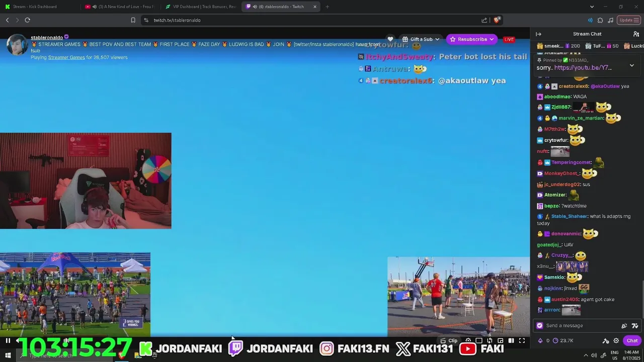Toggle theatre mode on the player
This screenshot has width=644, height=362.
point(479,340)
